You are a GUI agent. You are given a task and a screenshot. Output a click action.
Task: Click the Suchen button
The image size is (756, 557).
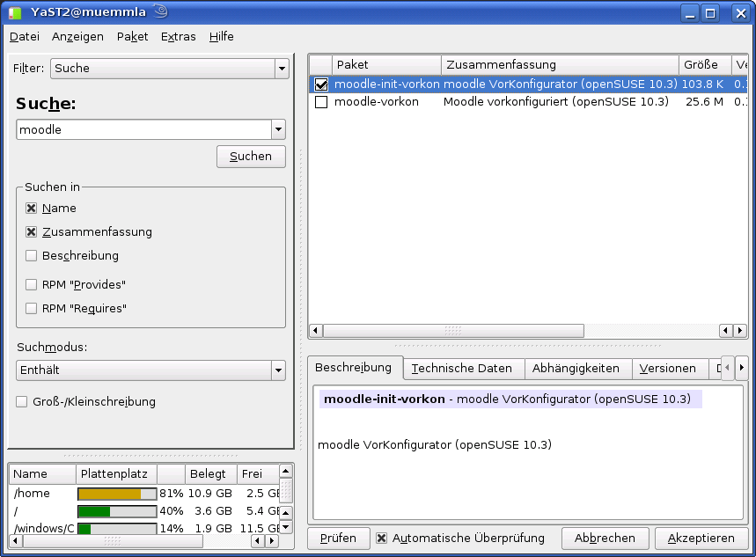[x=251, y=157]
